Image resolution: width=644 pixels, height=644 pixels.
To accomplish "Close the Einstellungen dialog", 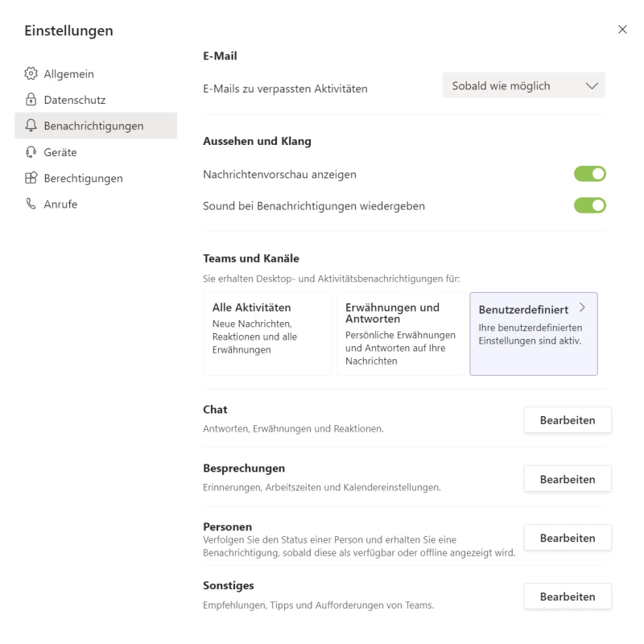I will 622,29.
